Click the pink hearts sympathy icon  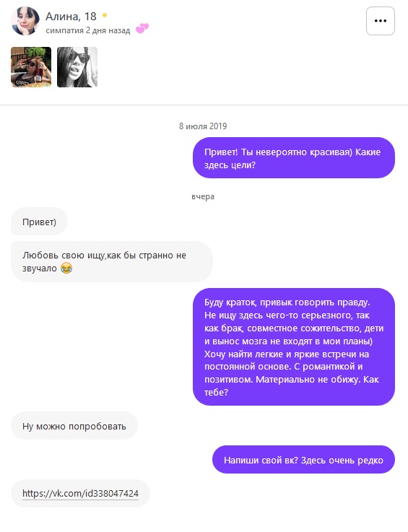pos(142,28)
